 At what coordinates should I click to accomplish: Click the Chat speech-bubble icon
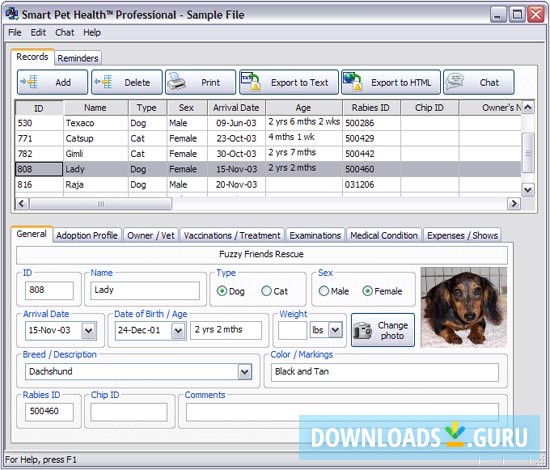pos(455,81)
